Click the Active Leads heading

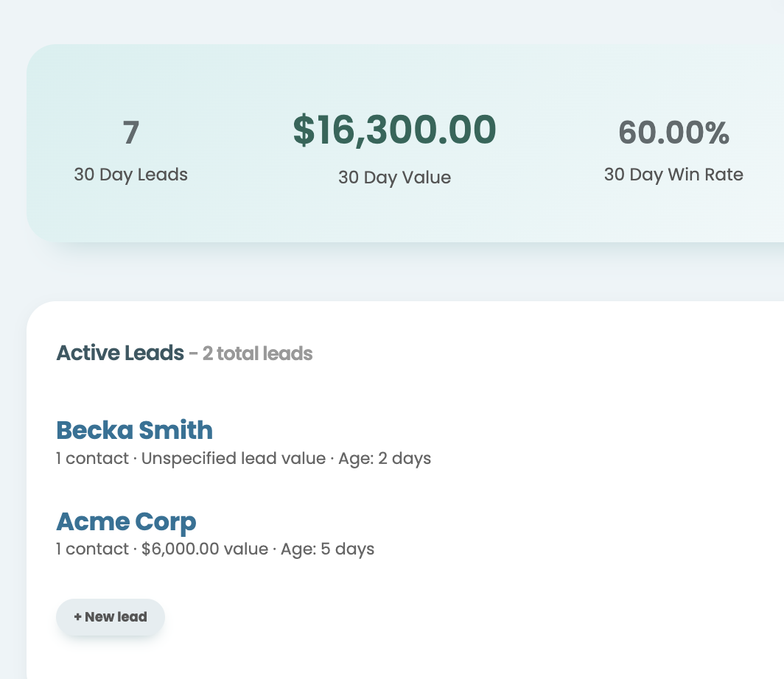[x=120, y=353]
